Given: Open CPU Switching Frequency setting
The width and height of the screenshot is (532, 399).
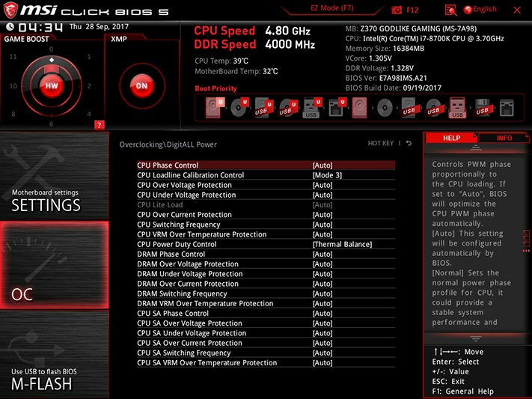Looking at the screenshot, I should pyautogui.click(x=266, y=225).
